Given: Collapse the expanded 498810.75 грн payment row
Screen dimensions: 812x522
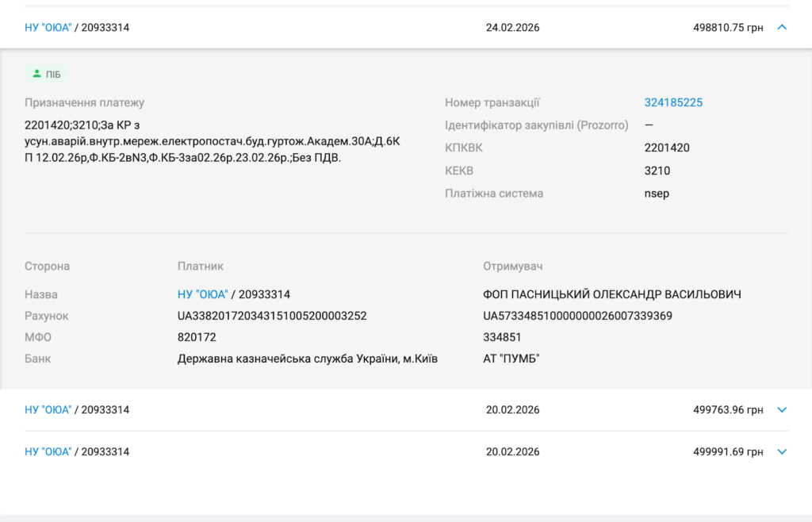Looking at the screenshot, I should point(782,28).
